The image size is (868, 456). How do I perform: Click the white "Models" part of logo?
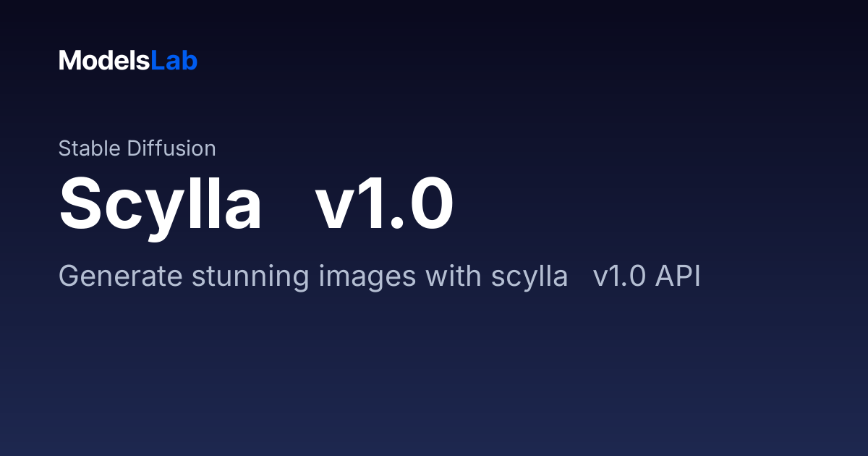tap(105, 61)
